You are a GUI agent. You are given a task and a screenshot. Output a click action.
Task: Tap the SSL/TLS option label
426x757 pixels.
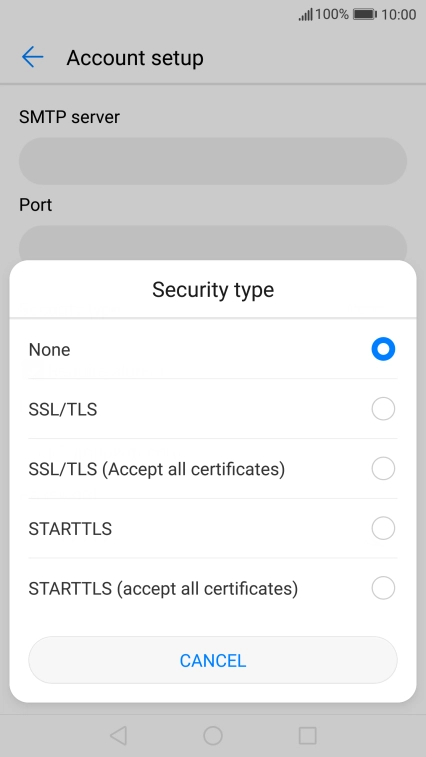click(x=63, y=409)
